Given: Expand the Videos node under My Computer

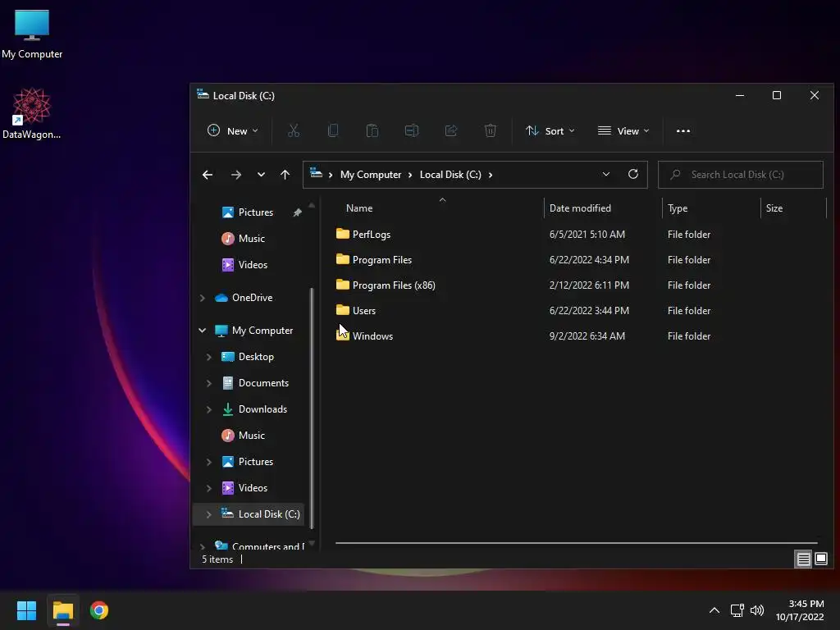Looking at the screenshot, I should click(x=209, y=488).
